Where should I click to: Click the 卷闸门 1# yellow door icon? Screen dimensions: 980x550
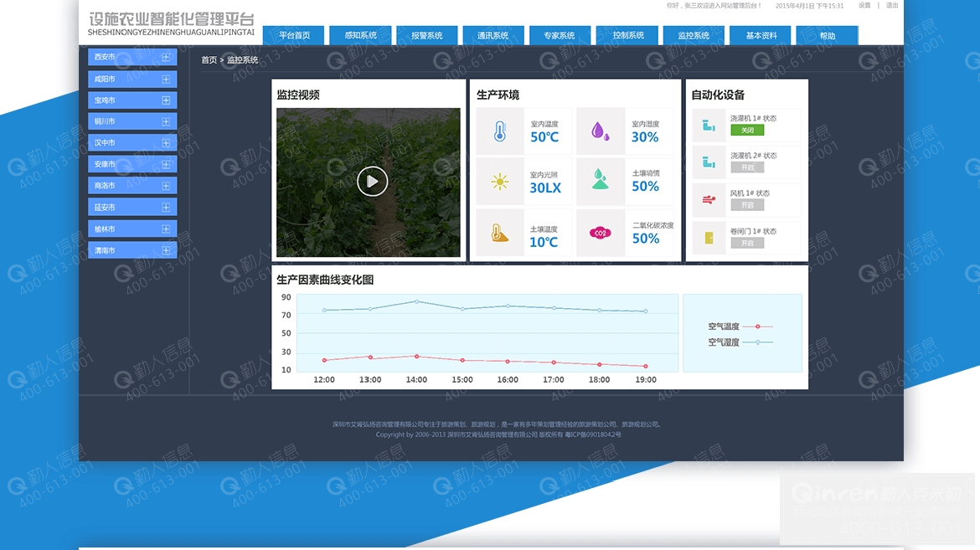(709, 238)
